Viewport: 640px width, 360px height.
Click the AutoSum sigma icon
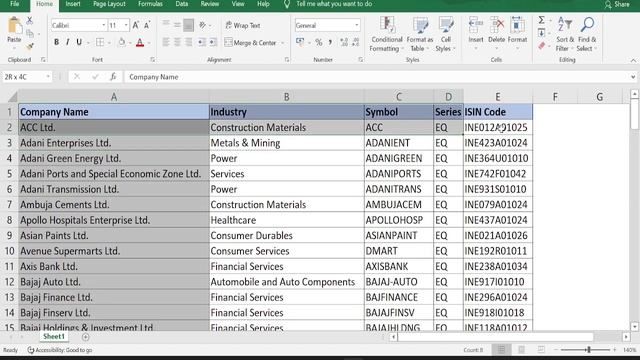pos(542,20)
